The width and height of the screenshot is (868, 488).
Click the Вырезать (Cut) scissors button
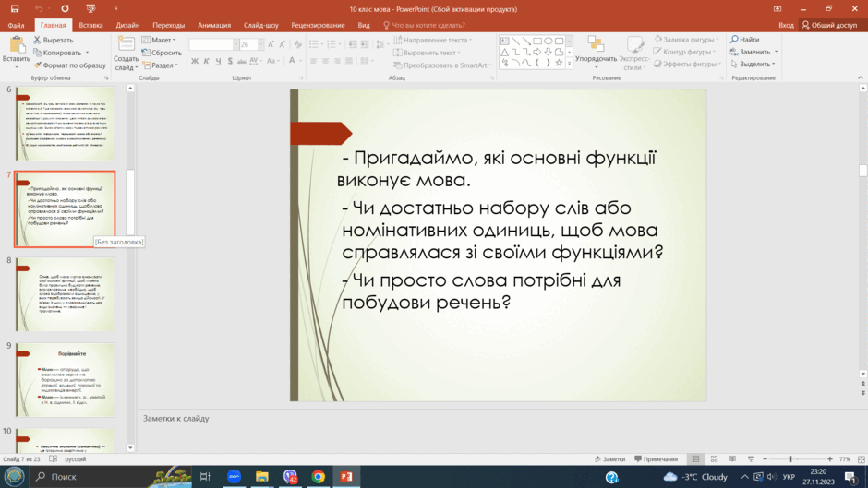[54, 40]
